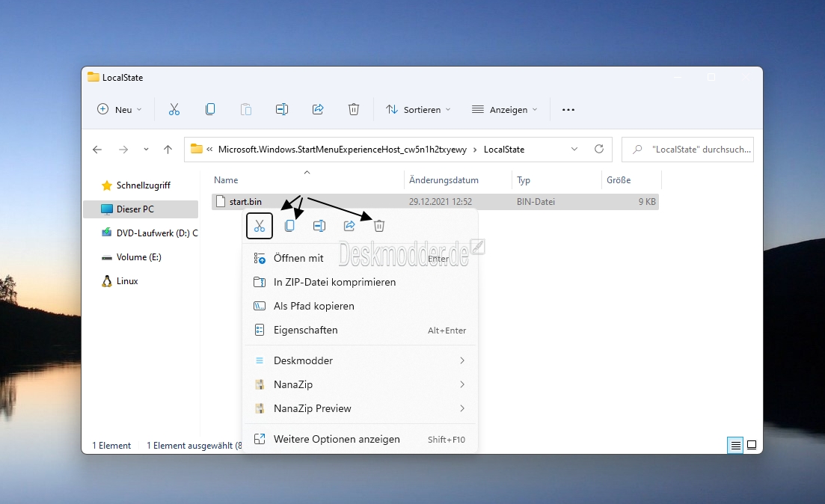Select Als Pfad kopieren
This screenshot has width=825, height=504.
click(x=361, y=306)
